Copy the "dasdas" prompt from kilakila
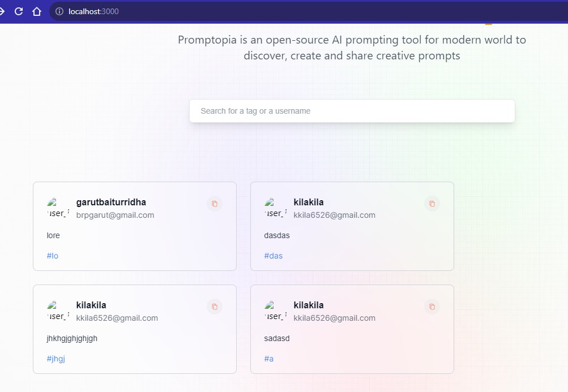The image size is (568, 392). point(432,204)
